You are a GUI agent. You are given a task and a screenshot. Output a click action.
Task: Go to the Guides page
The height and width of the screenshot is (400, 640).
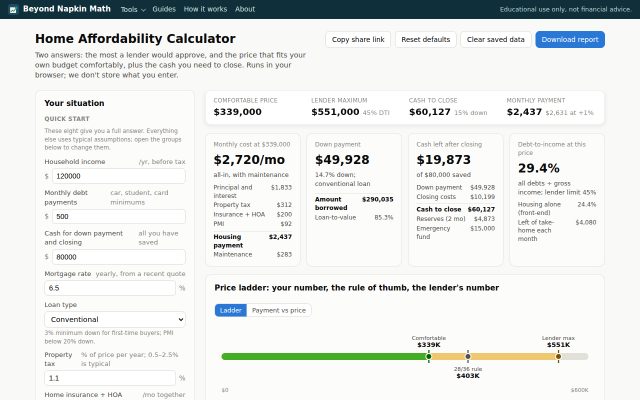tap(164, 9)
